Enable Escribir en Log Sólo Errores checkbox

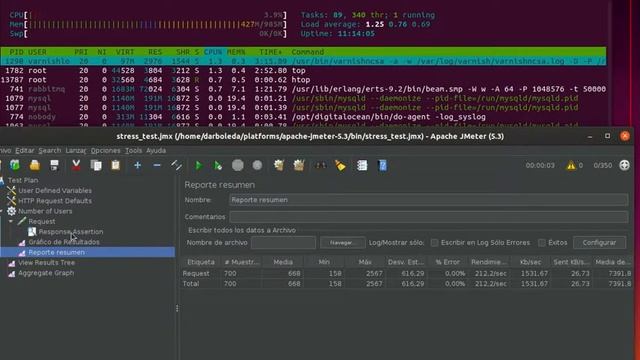pyautogui.click(x=435, y=242)
